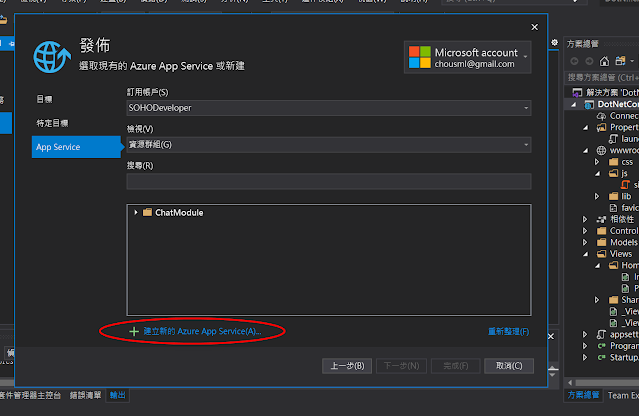
Task: Click the publish globe icon in dialog header
Action: pos(52,57)
